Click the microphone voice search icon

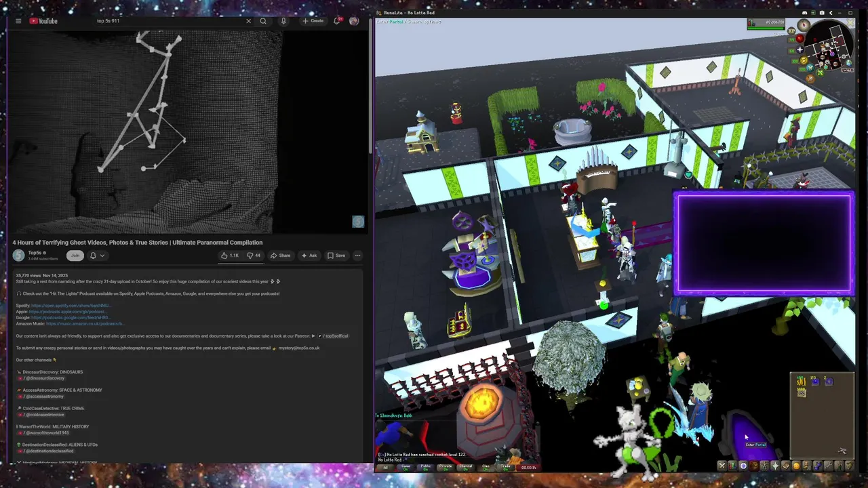[283, 21]
